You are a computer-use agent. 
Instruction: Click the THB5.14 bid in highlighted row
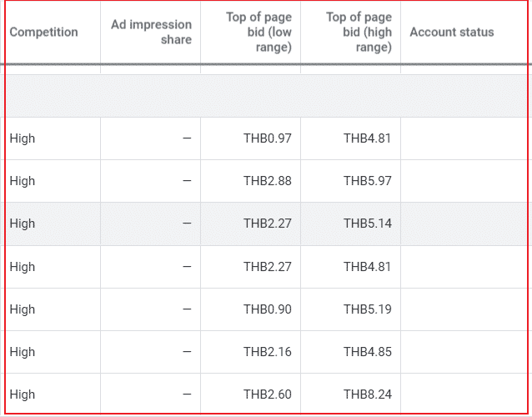(x=367, y=224)
